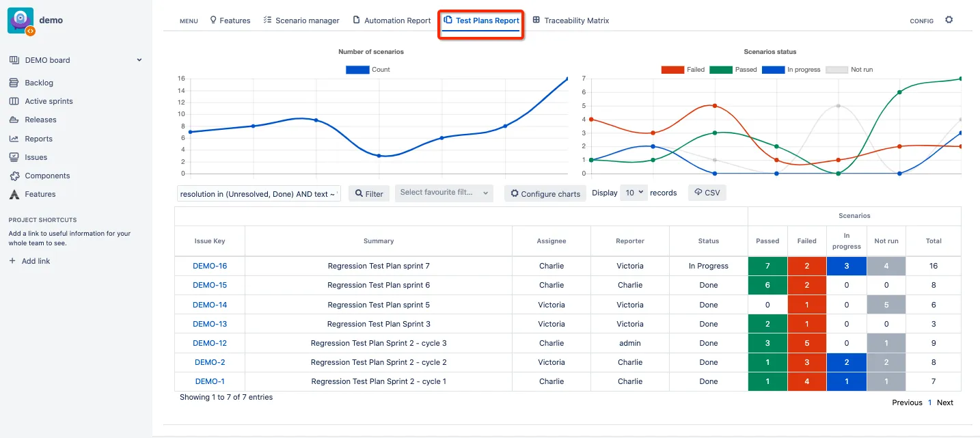The width and height of the screenshot is (980, 438).
Task: Click the Backlog sidebar icon
Action: click(14, 83)
